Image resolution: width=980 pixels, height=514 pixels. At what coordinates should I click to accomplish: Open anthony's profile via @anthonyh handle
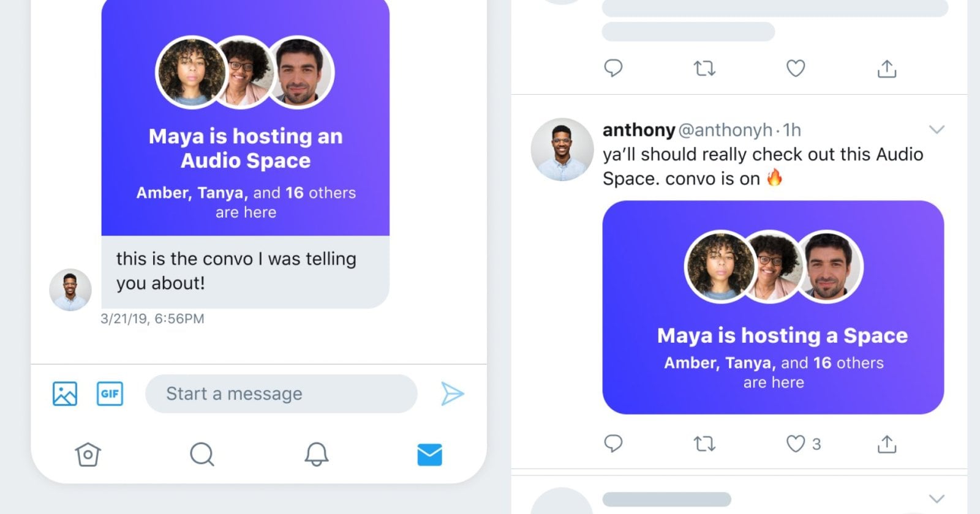[725, 130]
